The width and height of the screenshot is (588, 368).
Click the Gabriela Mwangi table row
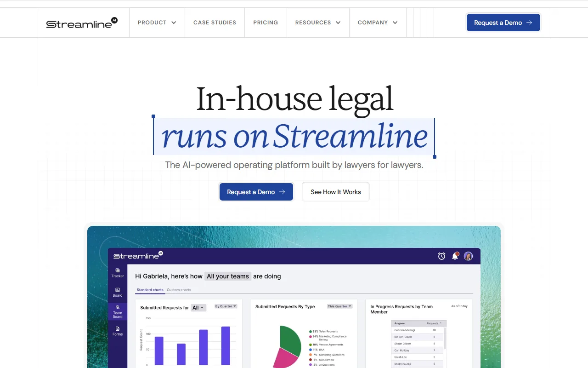pyautogui.click(x=417, y=330)
